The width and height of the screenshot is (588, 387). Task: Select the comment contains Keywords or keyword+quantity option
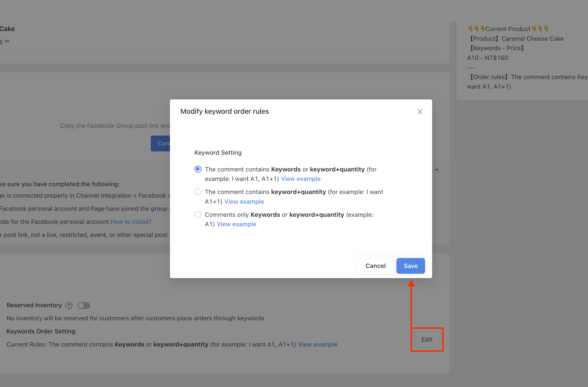(x=198, y=169)
